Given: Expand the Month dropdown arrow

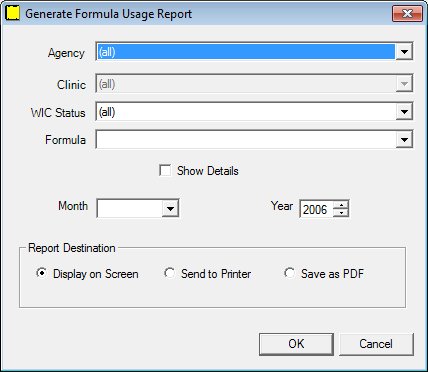Looking at the screenshot, I should [x=170, y=209].
